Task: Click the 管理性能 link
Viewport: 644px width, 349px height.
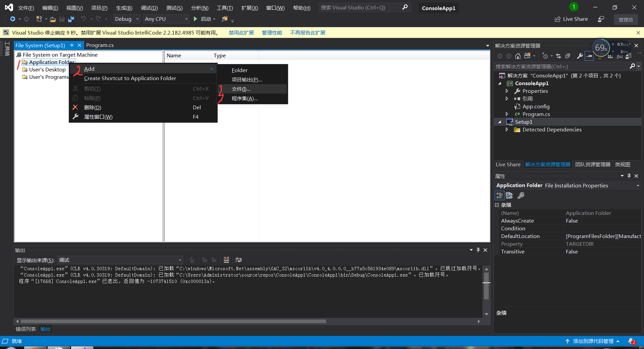Action: (272, 33)
